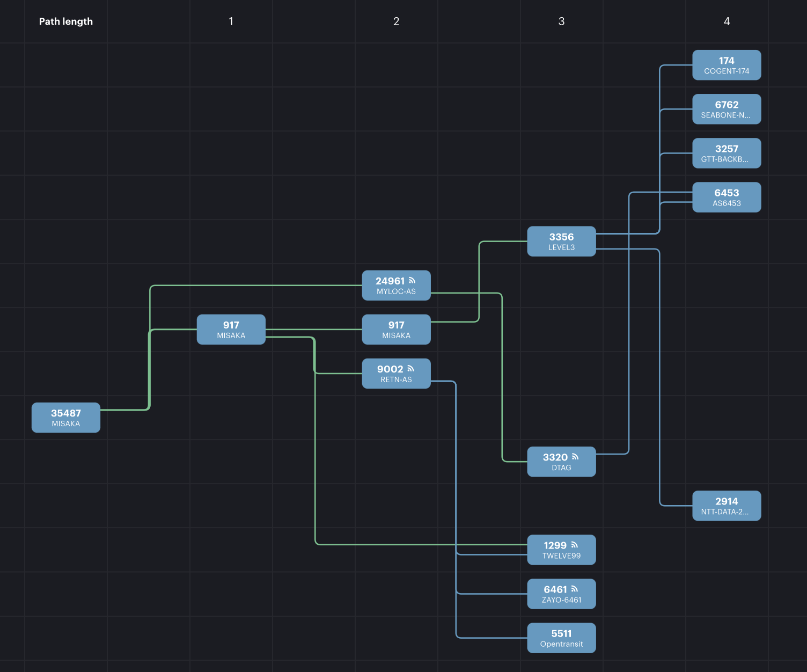Click the 174 COGENT-174 node
The width and height of the screenshot is (807, 672).
(x=727, y=65)
